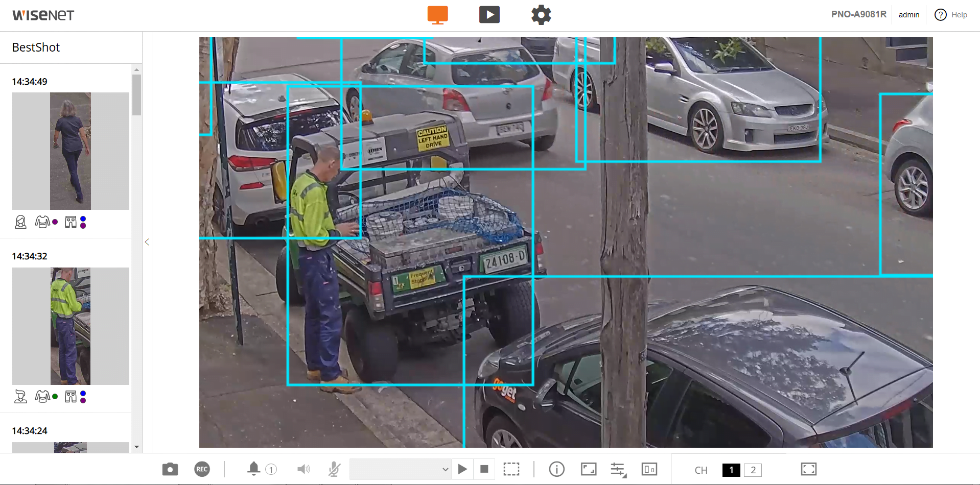Image resolution: width=980 pixels, height=485 pixels.
Task: Enter full screen mode
Action: tap(808, 469)
